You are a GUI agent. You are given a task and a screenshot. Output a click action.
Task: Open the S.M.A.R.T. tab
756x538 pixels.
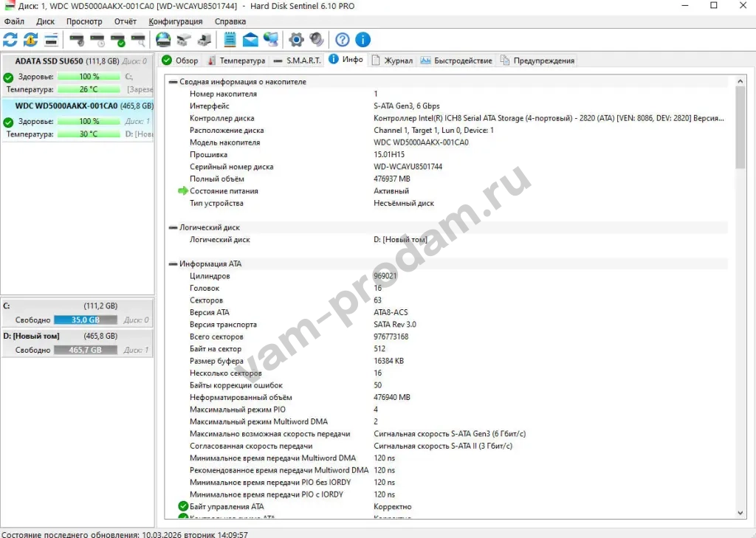[x=297, y=61]
